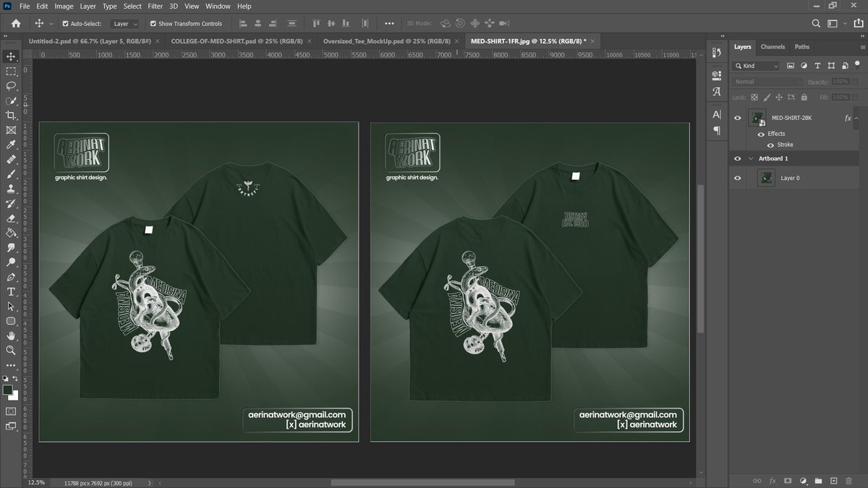
Task: Open the Move tool preset picker arrow
Action: (50, 23)
